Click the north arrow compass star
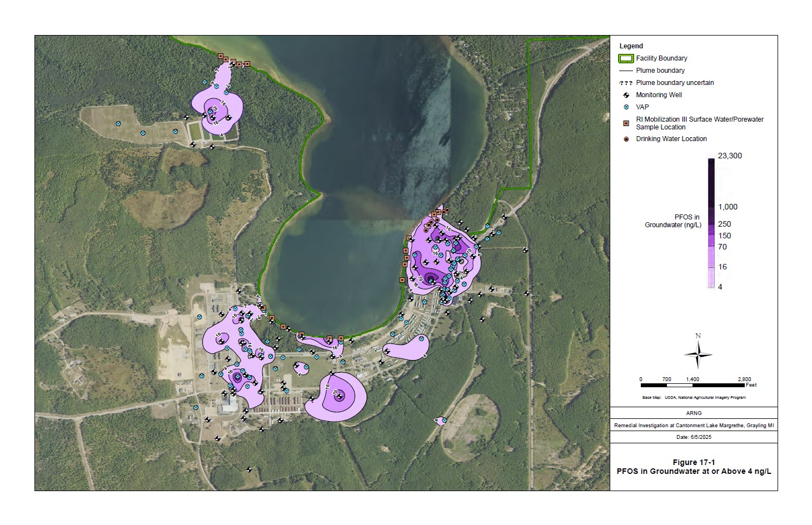The height and width of the screenshot is (525, 812). [698, 354]
